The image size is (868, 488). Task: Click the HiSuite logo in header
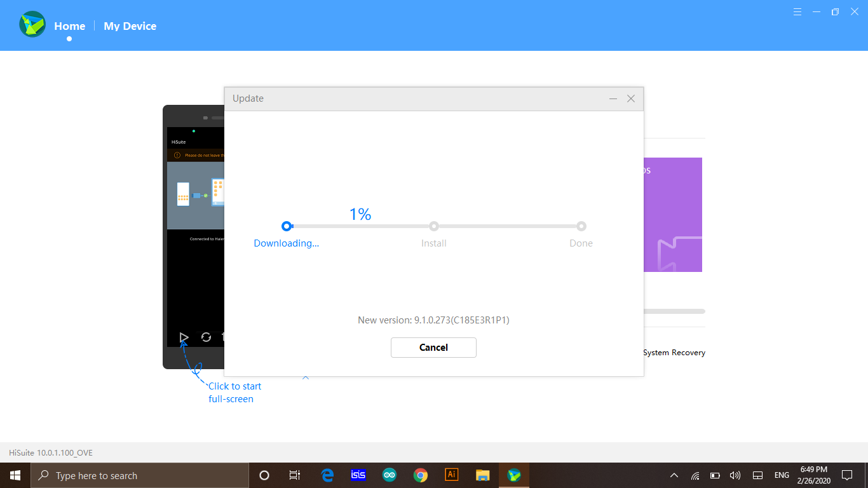[32, 25]
